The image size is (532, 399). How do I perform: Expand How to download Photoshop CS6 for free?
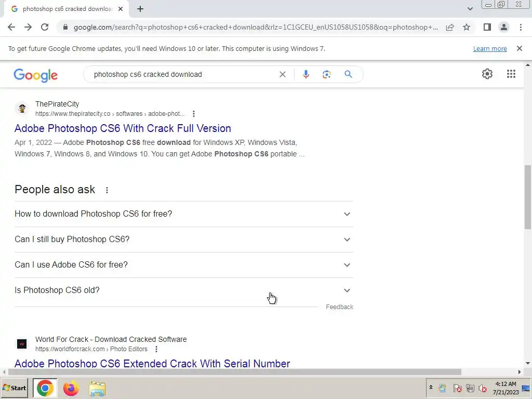184,214
